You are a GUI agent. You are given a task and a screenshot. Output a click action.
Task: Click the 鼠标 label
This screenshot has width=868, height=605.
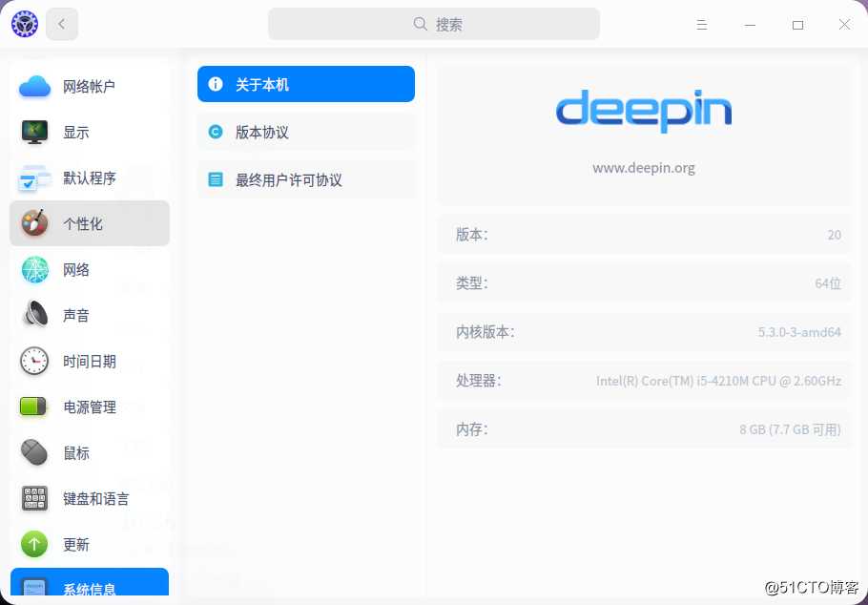tap(76, 453)
